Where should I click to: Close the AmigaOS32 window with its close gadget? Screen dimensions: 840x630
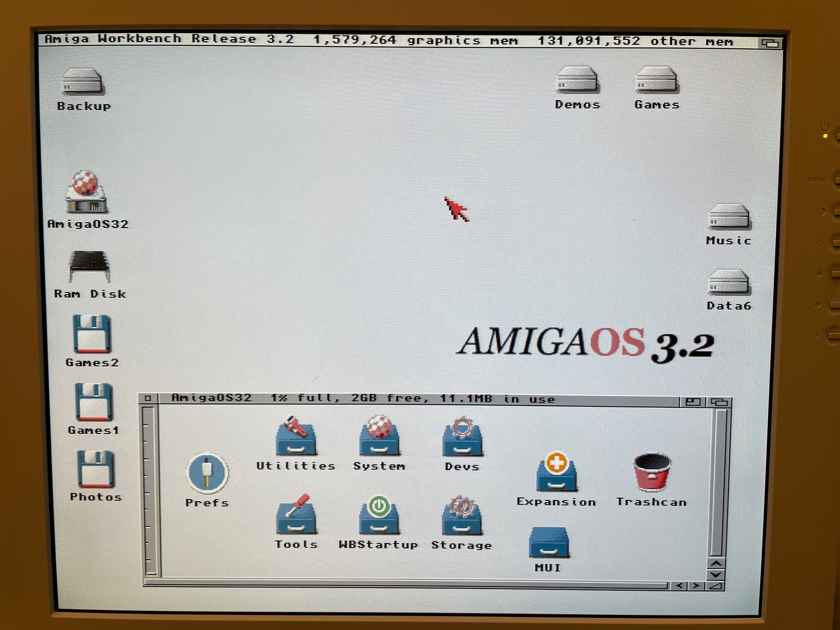click(x=148, y=398)
